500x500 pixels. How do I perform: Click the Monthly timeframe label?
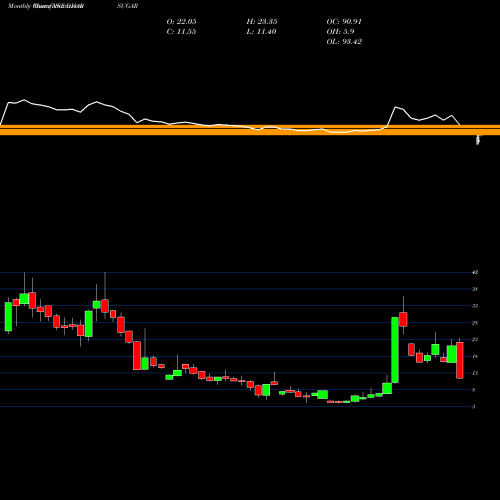[19, 6]
